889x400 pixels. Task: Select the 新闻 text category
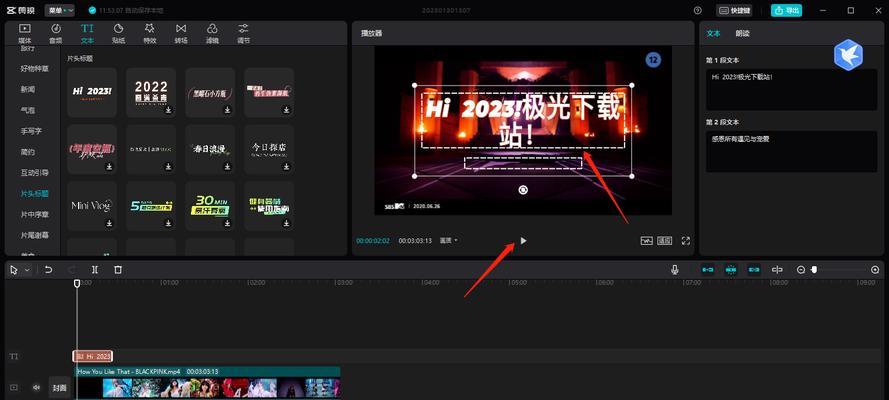[x=28, y=90]
